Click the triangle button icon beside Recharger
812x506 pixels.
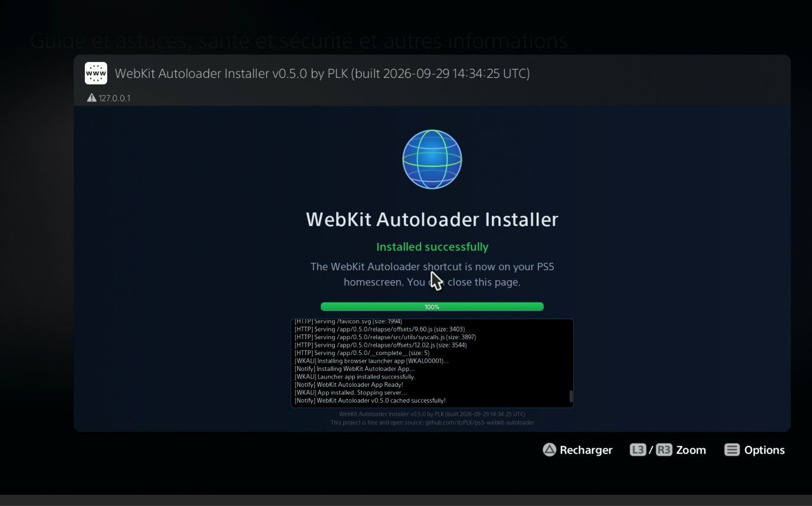tap(549, 450)
